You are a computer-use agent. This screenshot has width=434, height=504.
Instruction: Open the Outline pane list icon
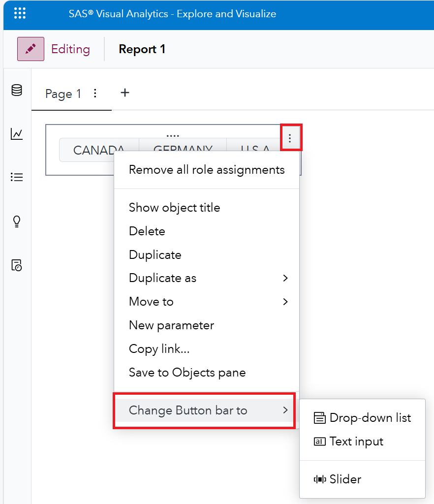click(x=16, y=177)
